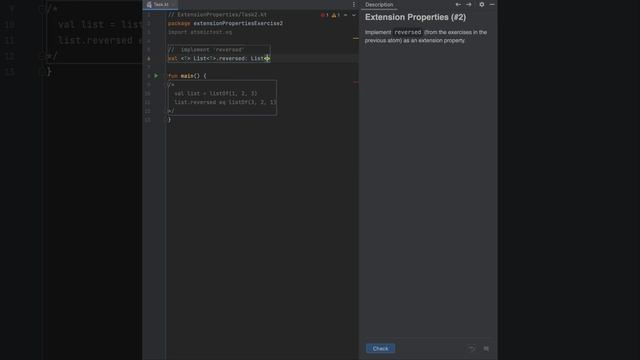Click 'val list = listOf(1, 2, 3)' line
Viewport: 640px width, 360px height.
point(216,93)
